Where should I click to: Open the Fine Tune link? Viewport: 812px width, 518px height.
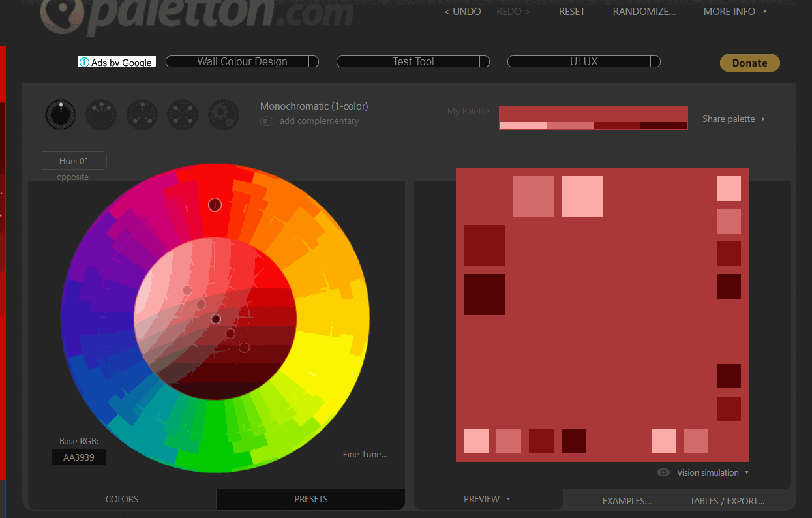365,455
